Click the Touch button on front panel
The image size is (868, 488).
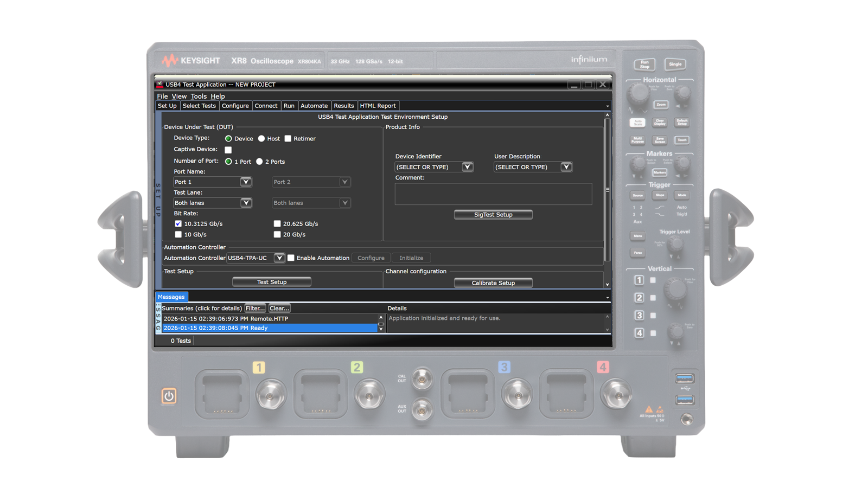[x=682, y=140]
